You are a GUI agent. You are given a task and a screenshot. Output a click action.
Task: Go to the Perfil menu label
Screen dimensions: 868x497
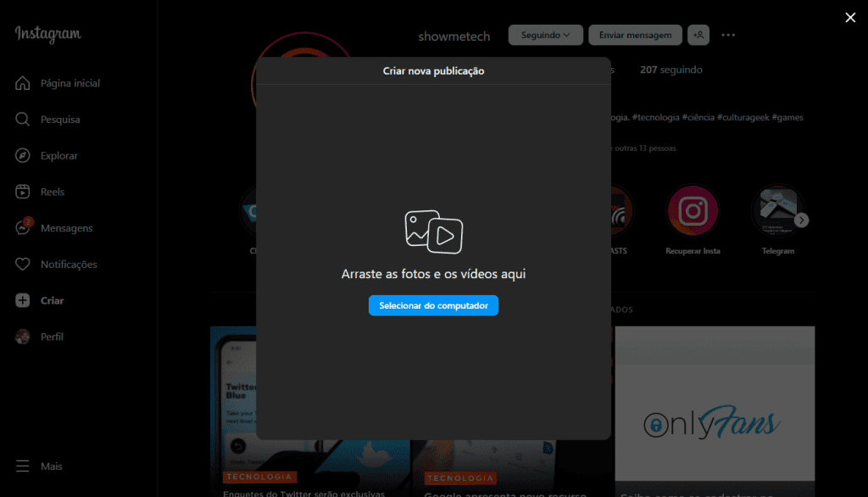coord(52,337)
